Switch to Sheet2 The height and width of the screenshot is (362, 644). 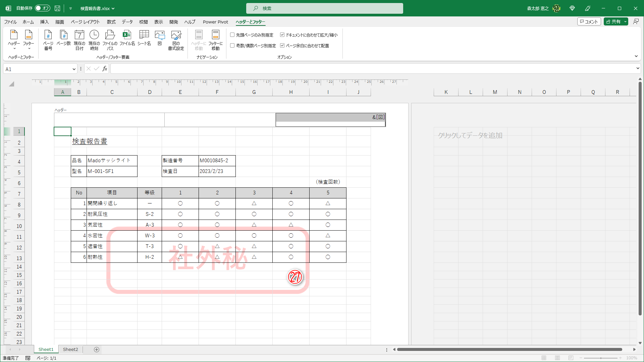tap(70, 349)
